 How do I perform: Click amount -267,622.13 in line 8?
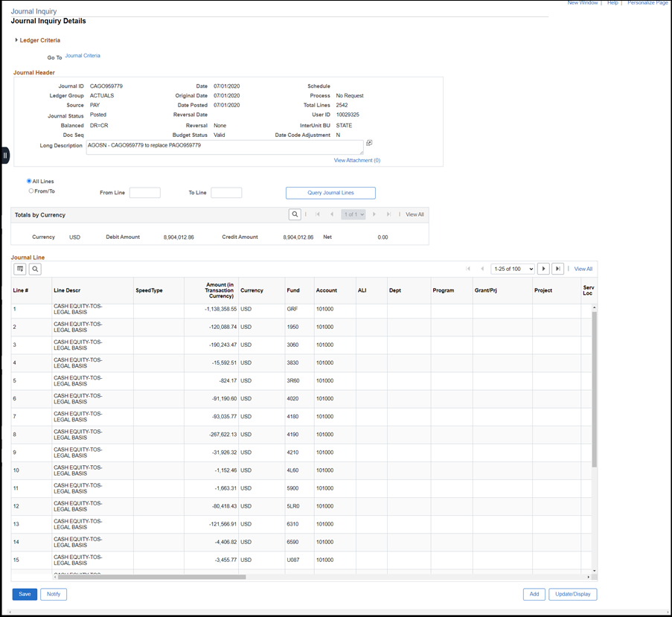click(223, 435)
